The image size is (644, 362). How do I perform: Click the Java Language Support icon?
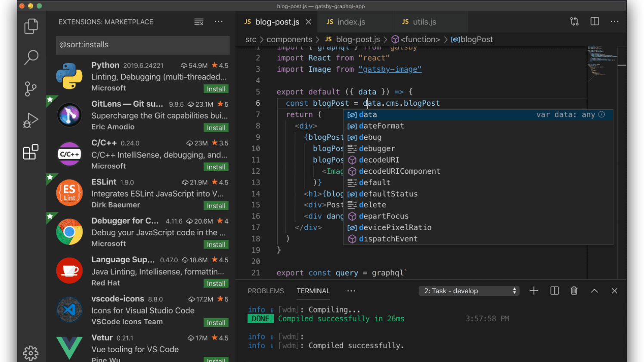pos(69,270)
